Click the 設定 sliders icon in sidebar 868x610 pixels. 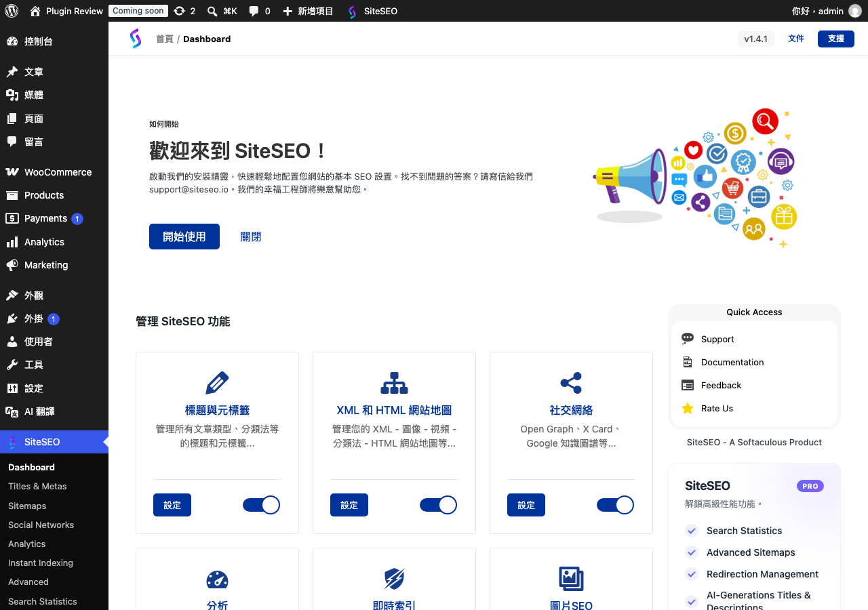(x=12, y=388)
